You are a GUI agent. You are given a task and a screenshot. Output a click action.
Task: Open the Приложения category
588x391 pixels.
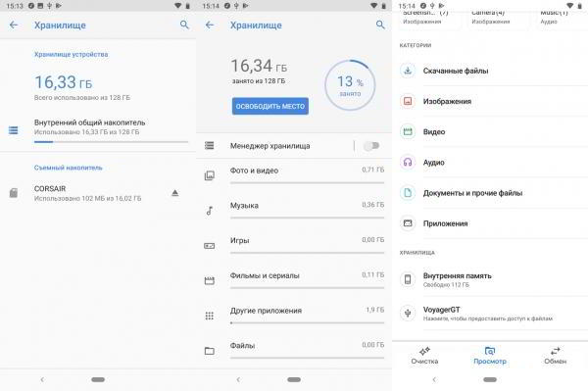(490, 223)
